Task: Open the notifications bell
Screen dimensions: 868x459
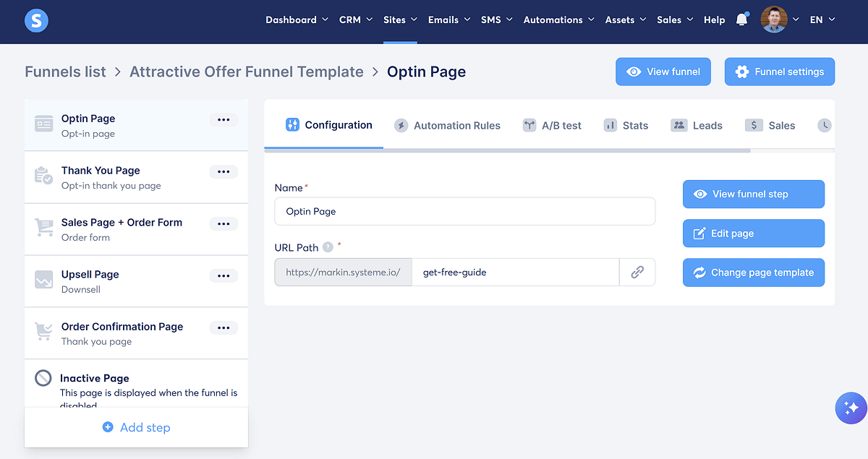Action: (741, 20)
